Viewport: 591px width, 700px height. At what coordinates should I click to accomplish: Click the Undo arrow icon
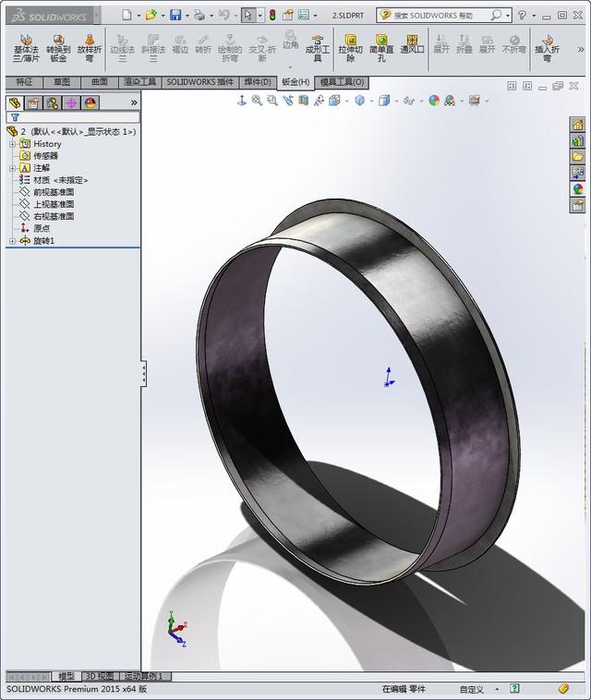point(223,15)
